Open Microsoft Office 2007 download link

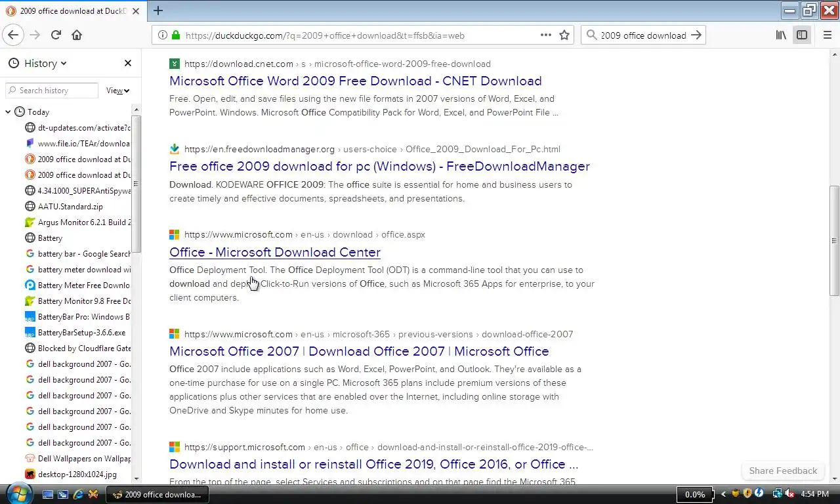[x=359, y=351]
